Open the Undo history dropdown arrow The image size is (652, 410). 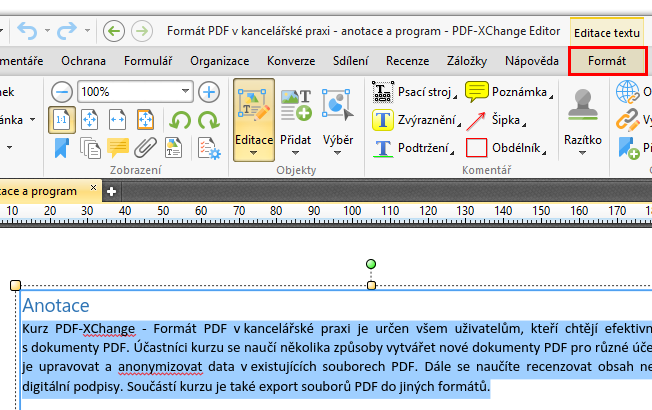tap(47, 30)
